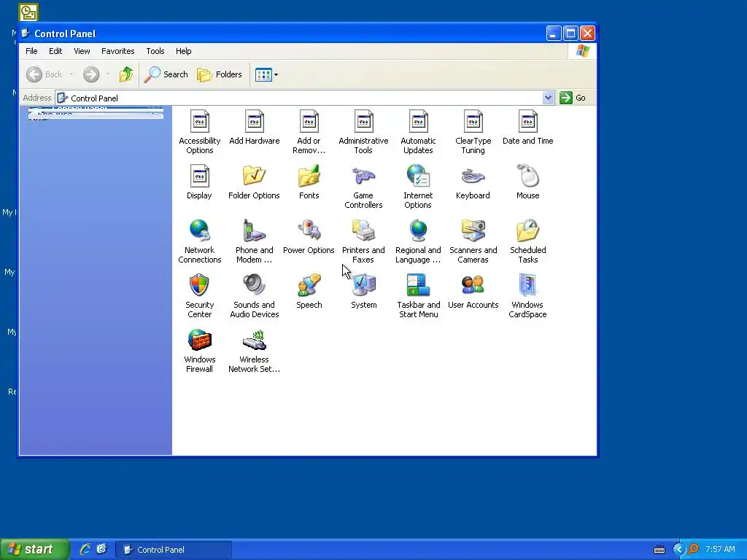Select Add or Remove Programs icon
The width and height of the screenshot is (747, 560).
(x=309, y=122)
